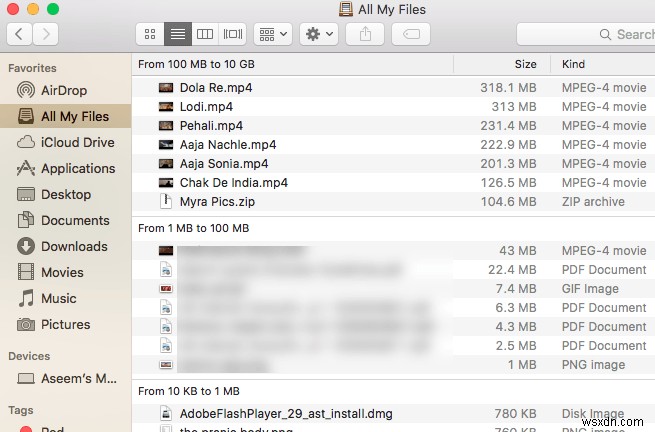Sort files by the Size column
655x432 pixels.
[525, 64]
